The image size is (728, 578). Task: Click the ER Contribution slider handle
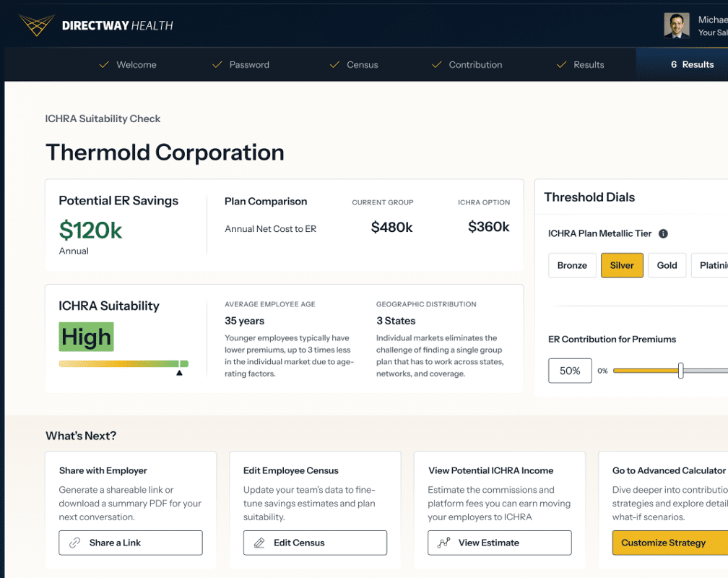[680, 371]
